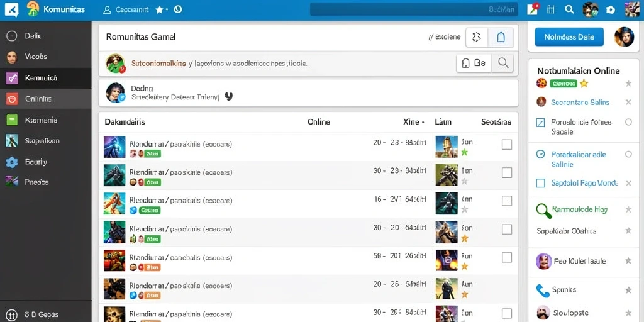Tick the checkbox in the first game row
Viewport: 644px width, 322px height.
(507, 145)
